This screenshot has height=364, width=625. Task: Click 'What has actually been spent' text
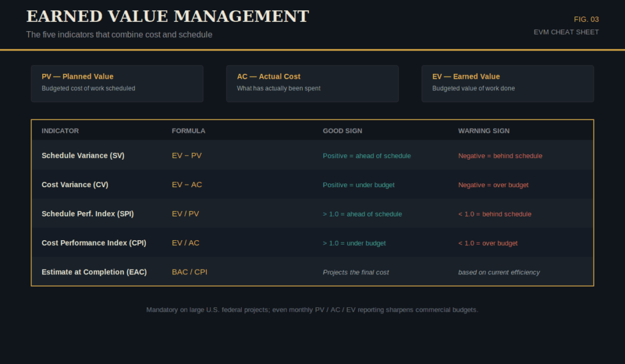(x=278, y=88)
